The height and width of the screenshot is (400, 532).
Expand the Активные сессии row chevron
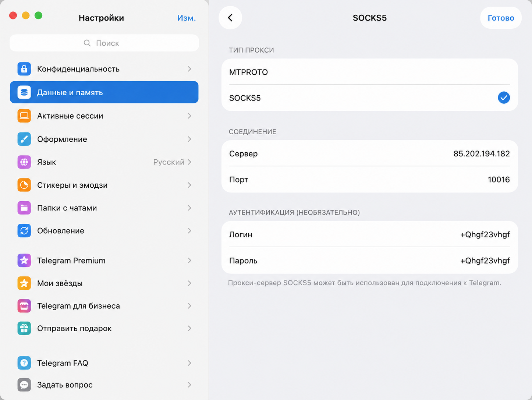pyautogui.click(x=189, y=116)
